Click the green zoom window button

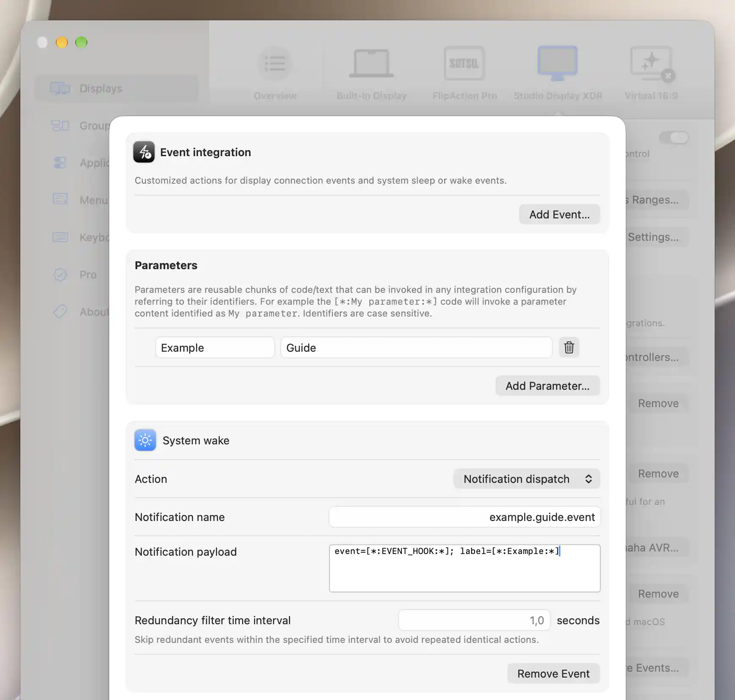click(81, 42)
